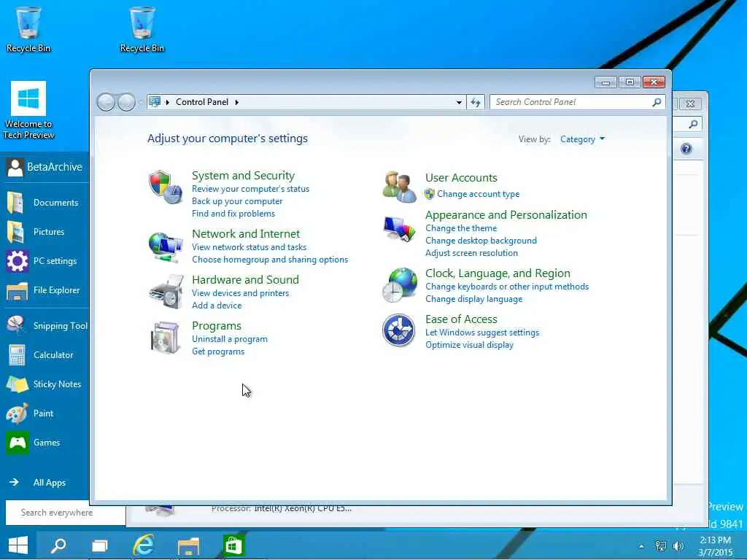Launch Snipping Tool from Start menu

click(x=47, y=326)
